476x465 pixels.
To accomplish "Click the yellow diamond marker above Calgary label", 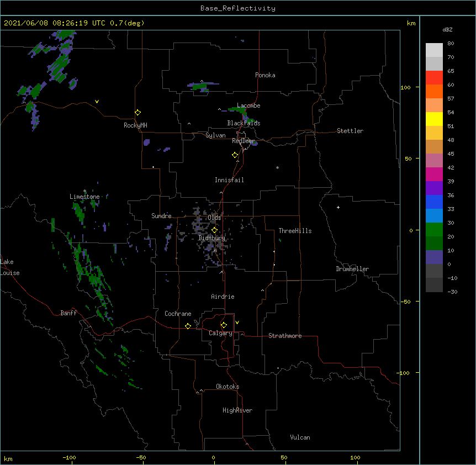I will (224, 325).
